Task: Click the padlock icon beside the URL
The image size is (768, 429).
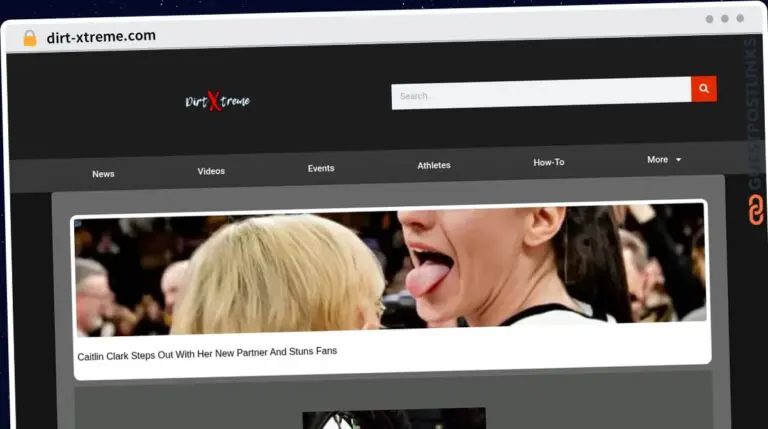Action: tap(30, 38)
